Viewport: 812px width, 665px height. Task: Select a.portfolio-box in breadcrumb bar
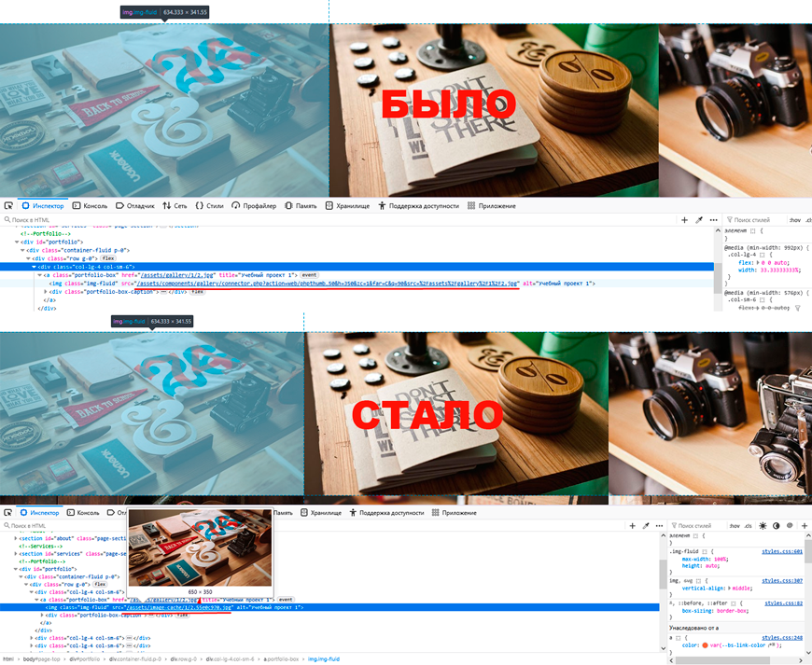(282, 659)
